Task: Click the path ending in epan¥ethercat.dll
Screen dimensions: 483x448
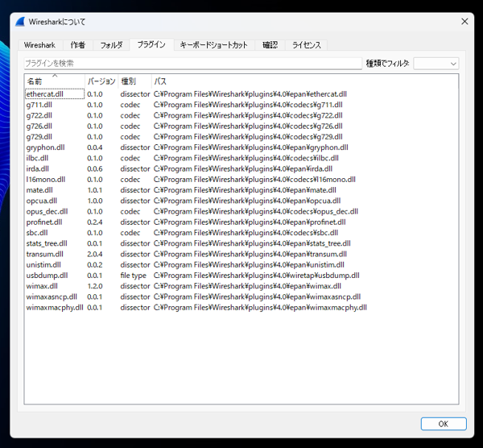Action: pos(250,94)
